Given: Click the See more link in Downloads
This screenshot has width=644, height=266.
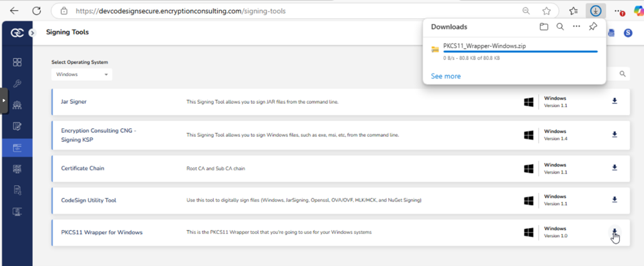Looking at the screenshot, I should (445, 76).
